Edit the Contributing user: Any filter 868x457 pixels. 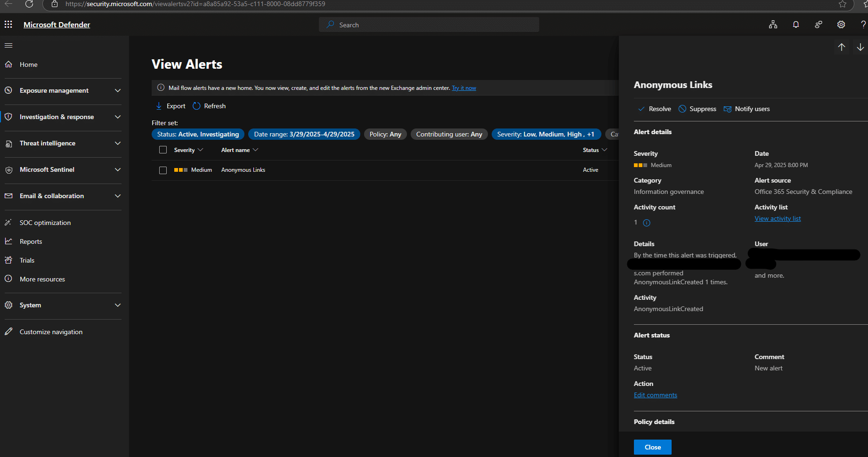point(449,134)
